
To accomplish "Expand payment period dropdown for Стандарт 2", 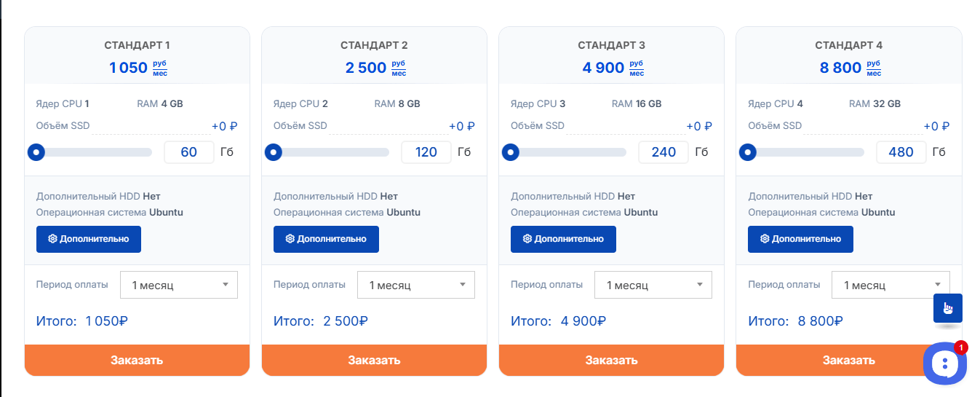I will coord(415,285).
